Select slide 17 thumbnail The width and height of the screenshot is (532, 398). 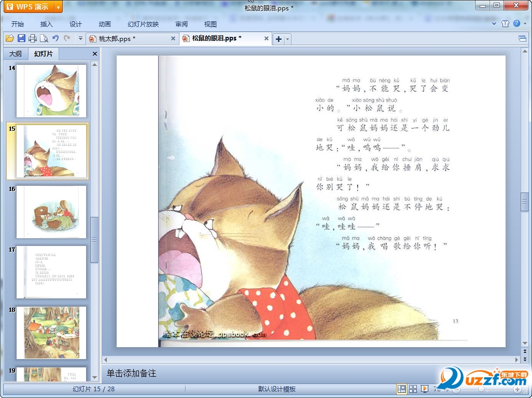point(51,272)
